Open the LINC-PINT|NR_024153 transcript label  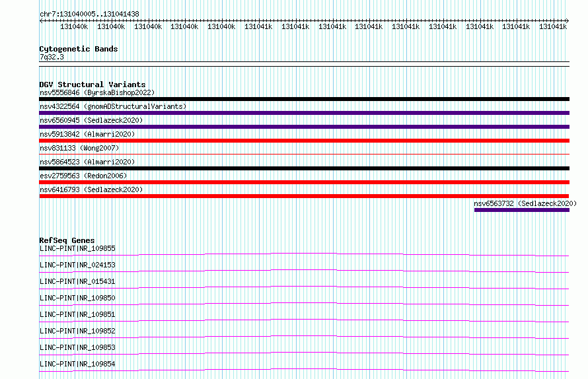click(x=77, y=265)
